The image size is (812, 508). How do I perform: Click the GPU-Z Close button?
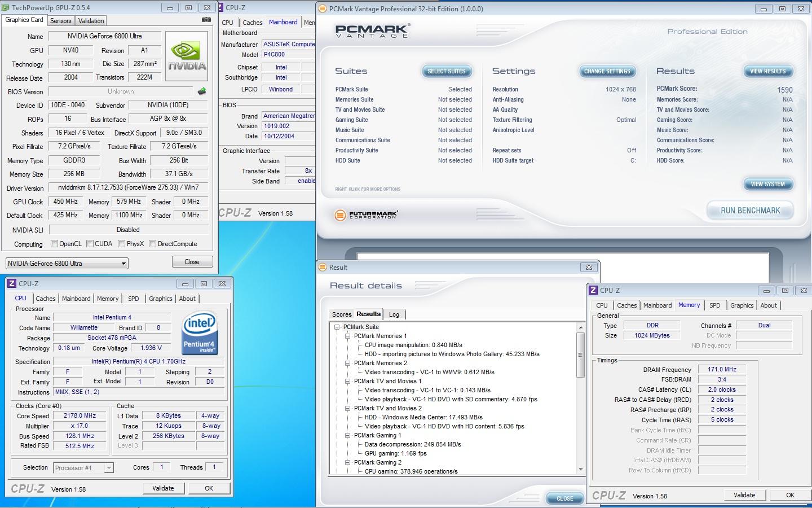pos(192,262)
